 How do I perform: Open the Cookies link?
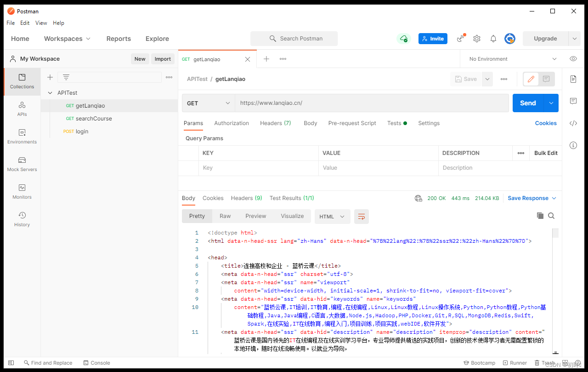click(546, 123)
